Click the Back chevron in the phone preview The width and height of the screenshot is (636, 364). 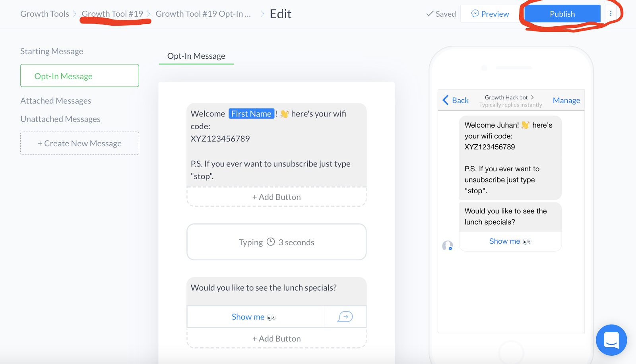(446, 100)
